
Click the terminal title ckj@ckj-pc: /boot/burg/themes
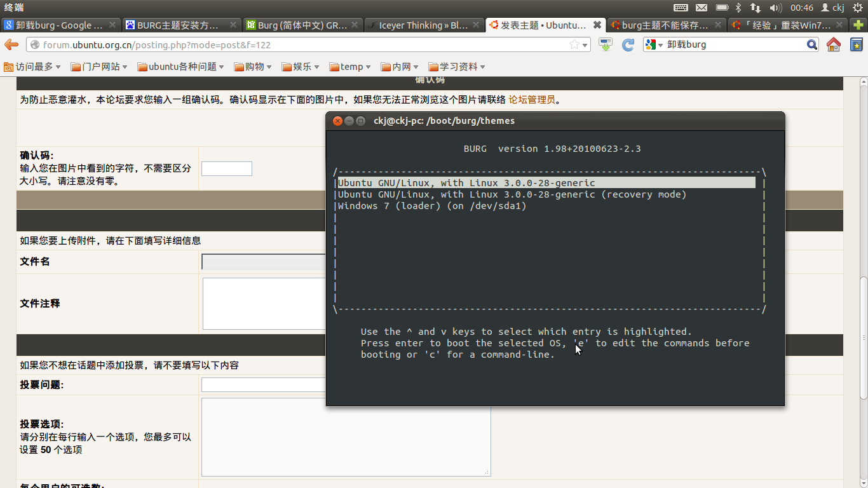pyautogui.click(x=444, y=121)
